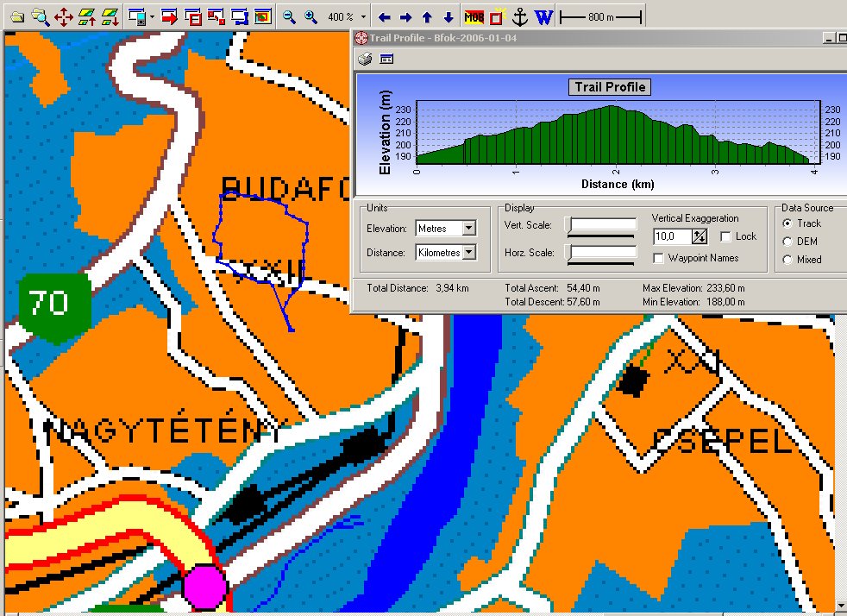This screenshot has width=847, height=616.
Task: Zoom out with the minus magnifier
Action: pyautogui.click(x=289, y=16)
